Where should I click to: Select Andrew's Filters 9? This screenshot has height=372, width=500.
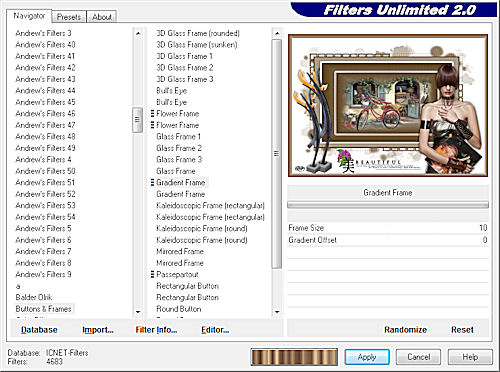point(43,274)
